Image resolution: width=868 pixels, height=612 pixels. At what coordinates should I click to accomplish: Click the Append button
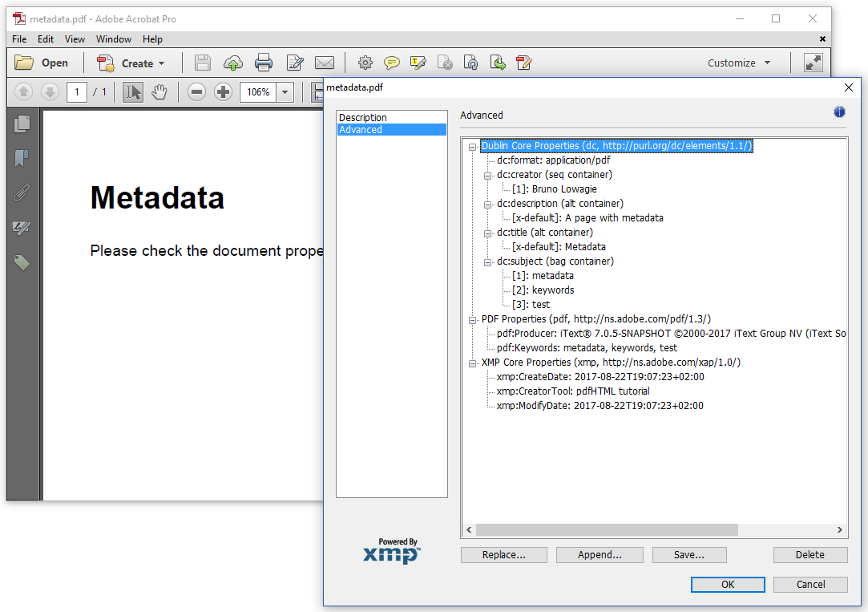coord(600,554)
